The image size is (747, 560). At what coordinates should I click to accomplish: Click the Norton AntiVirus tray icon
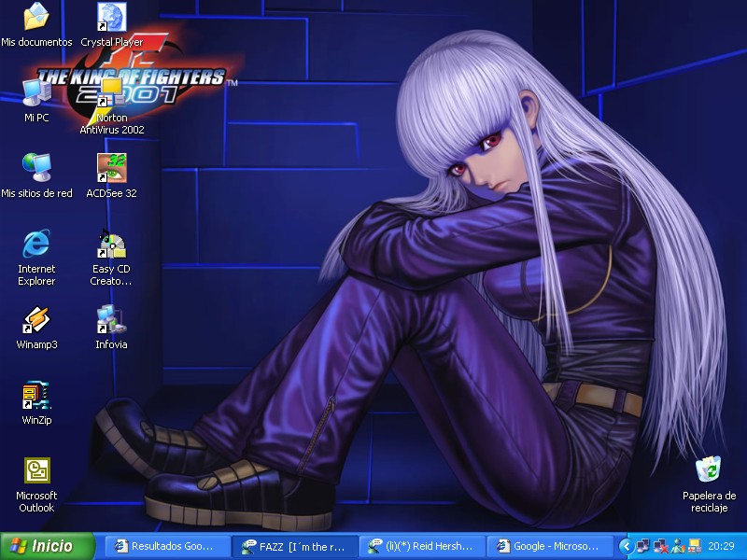click(x=694, y=546)
